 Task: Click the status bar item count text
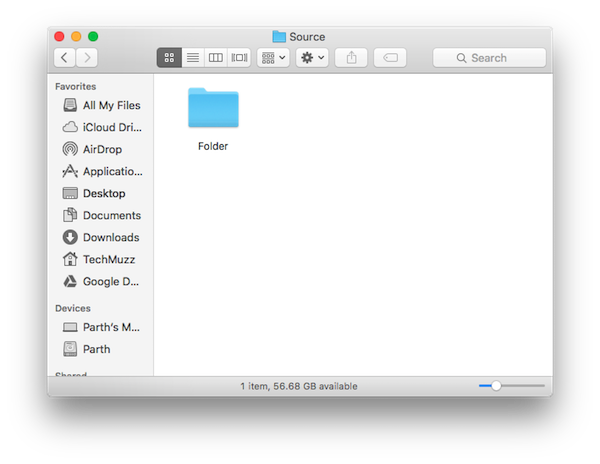(299, 386)
